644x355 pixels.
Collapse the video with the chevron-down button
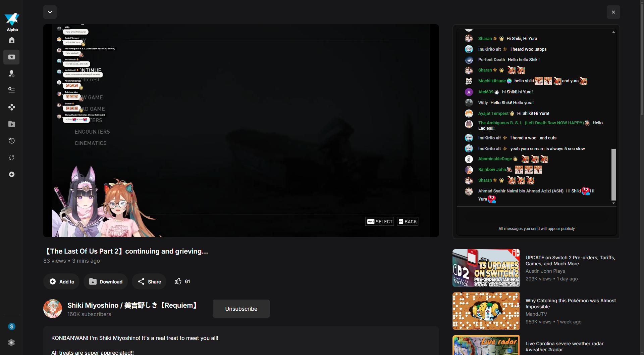pos(50,12)
